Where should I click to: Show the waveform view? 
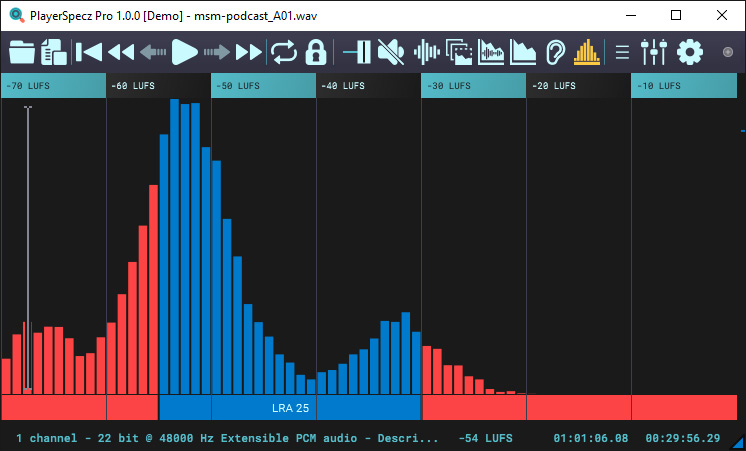[x=427, y=52]
